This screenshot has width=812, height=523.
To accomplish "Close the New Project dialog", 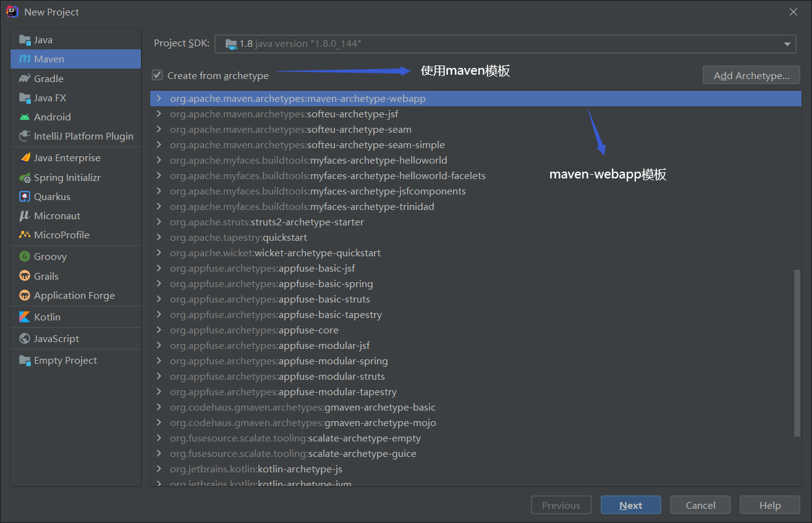I will (793, 12).
